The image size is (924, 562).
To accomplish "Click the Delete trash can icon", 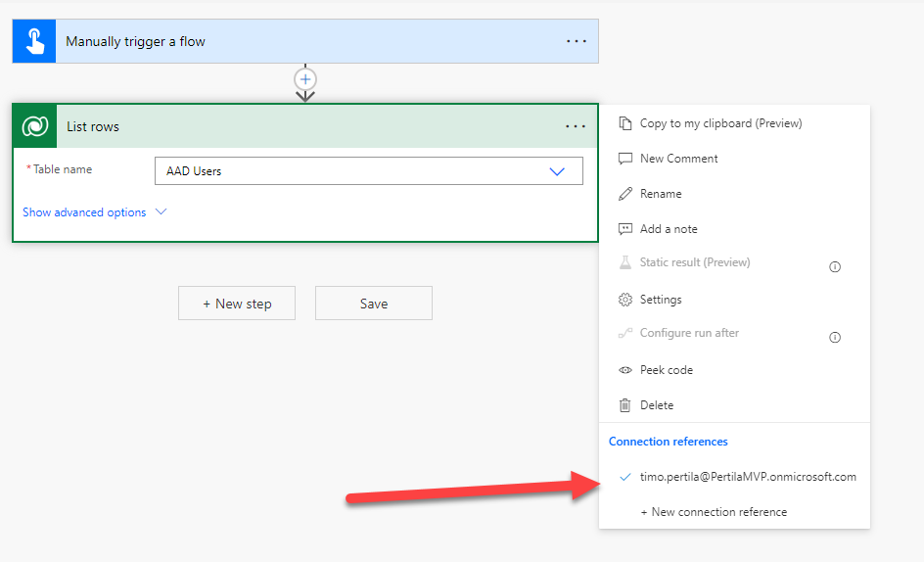I will [x=624, y=405].
